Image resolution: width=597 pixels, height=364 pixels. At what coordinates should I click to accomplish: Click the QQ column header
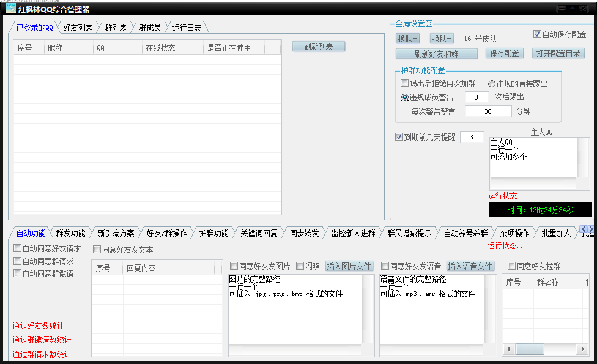click(x=118, y=48)
